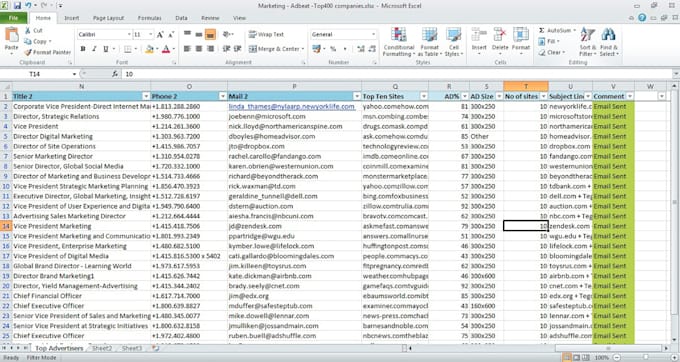The width and height of the screenshot is (680, 362).
Task: Open linda_thames@nylaarp.newyorklife.com email link
Action: point(291,106)
